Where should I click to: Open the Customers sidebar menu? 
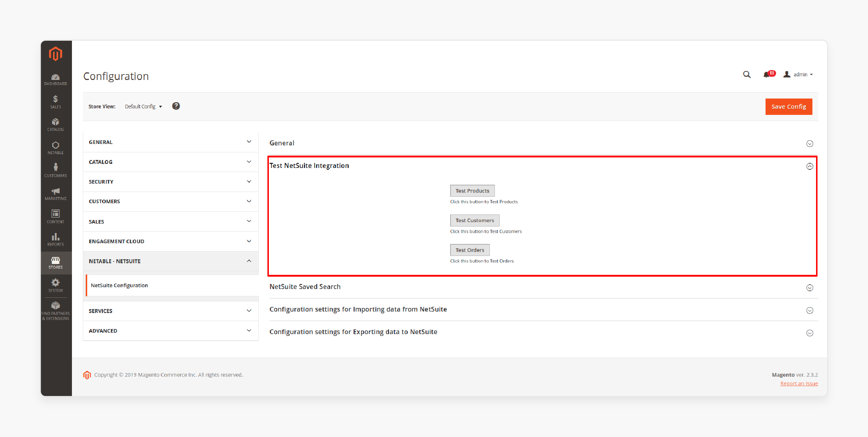tap(56, 171)
